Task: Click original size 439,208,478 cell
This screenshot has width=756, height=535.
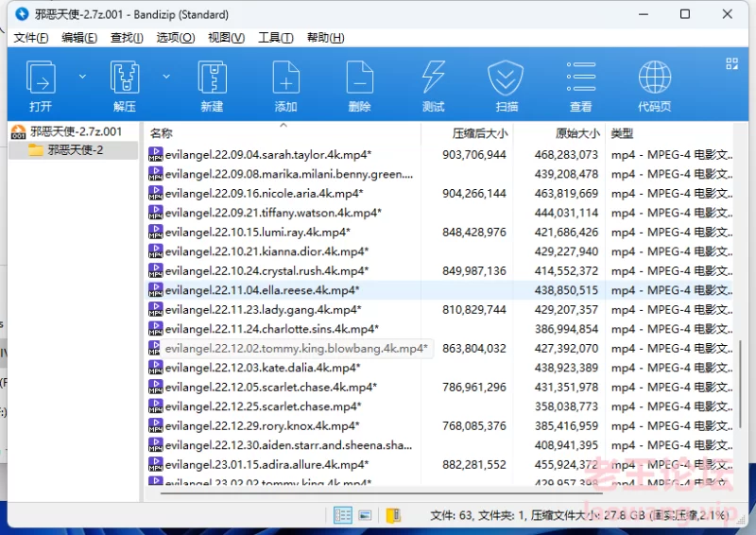Action: (x=566, y=174)
